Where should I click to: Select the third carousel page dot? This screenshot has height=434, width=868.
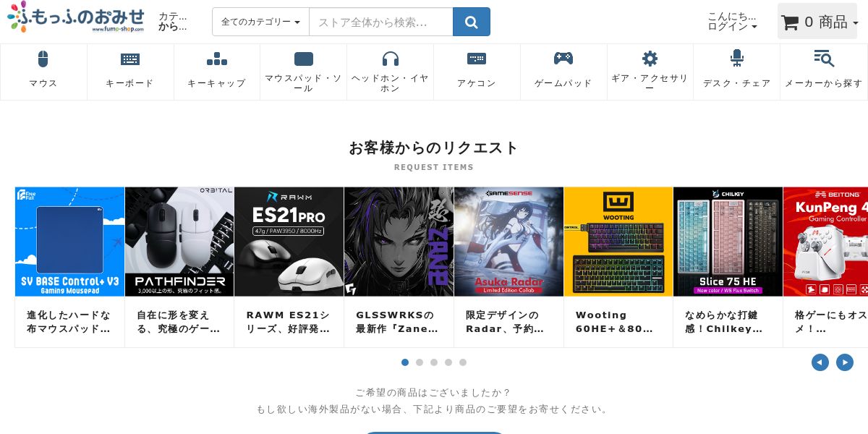[x=434, y=362]
